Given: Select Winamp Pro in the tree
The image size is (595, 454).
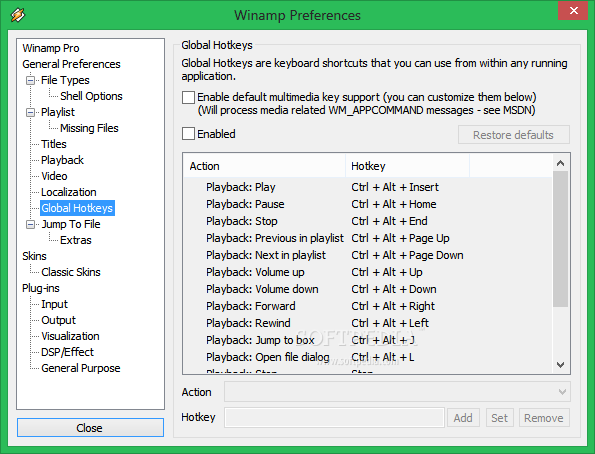Looking at the screenshot, I should pyautogui.click(x=51, y=48).
